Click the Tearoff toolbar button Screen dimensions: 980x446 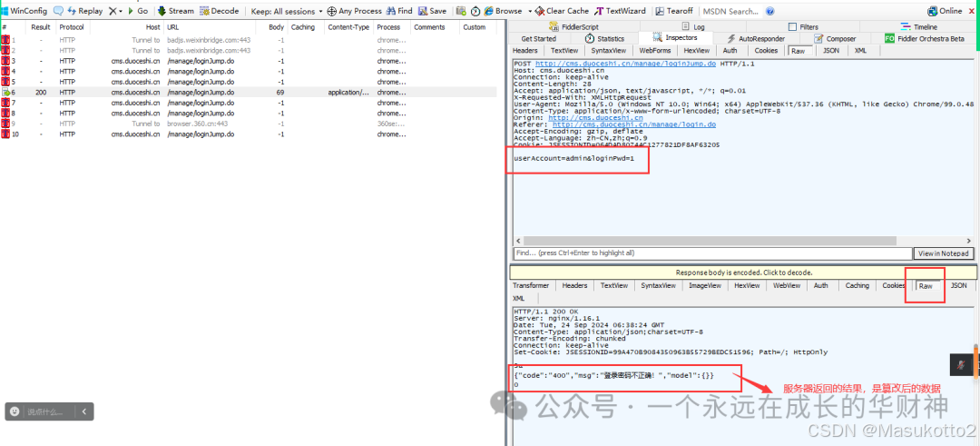click(x=673, y=11)
